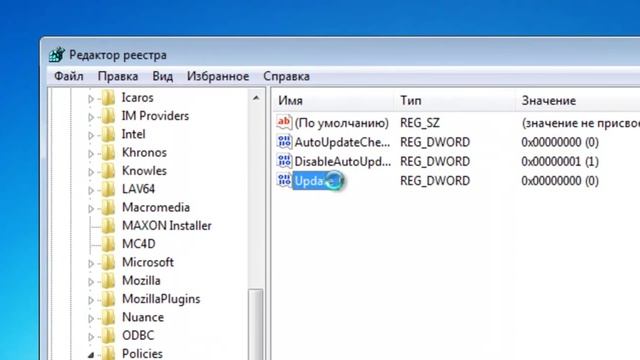
Task: Expand the Knowles key
Action: coord(91,172)
